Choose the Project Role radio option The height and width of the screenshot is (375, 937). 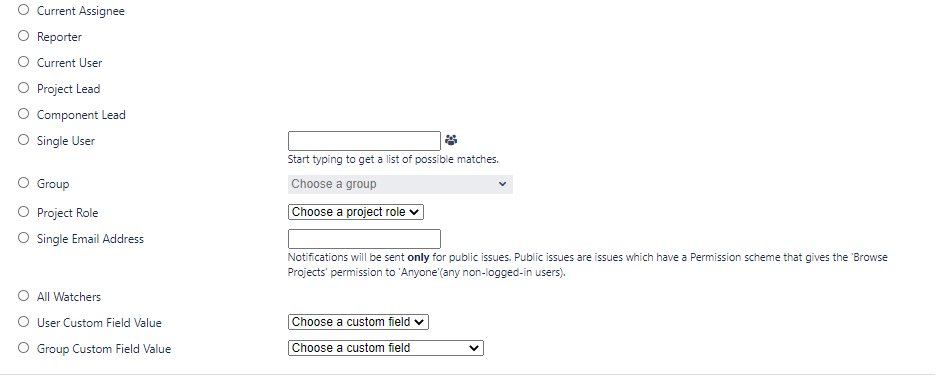pyautogui.click(x=23, y=211)
